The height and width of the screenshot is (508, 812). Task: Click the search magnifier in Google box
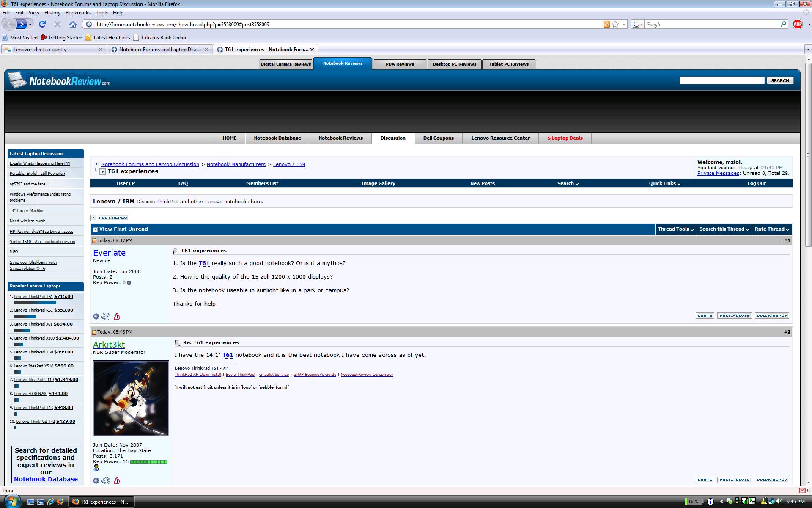pos(783,24)
